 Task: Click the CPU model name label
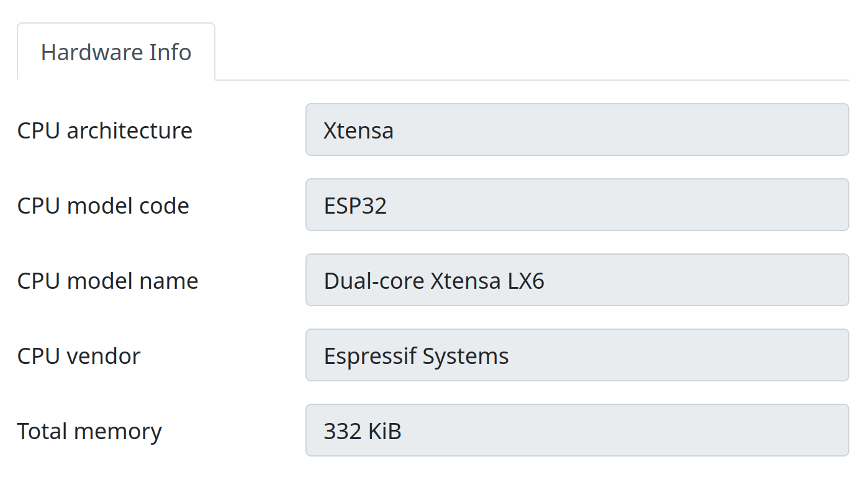tap(107, 280)
